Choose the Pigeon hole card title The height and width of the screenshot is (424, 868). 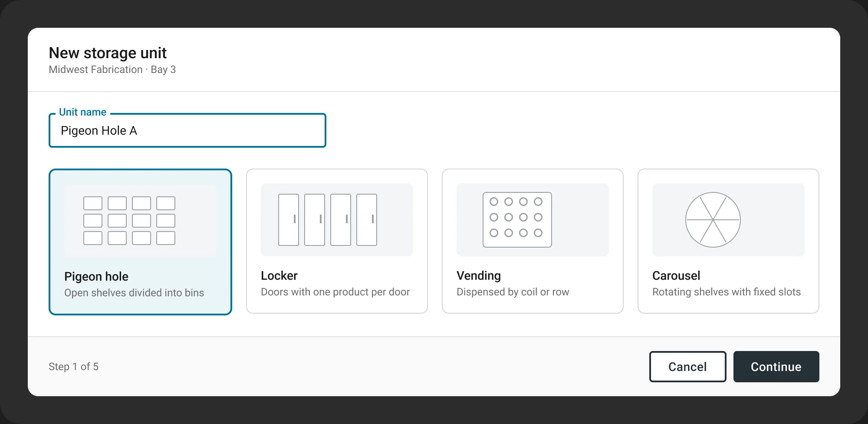click(96, 276)
